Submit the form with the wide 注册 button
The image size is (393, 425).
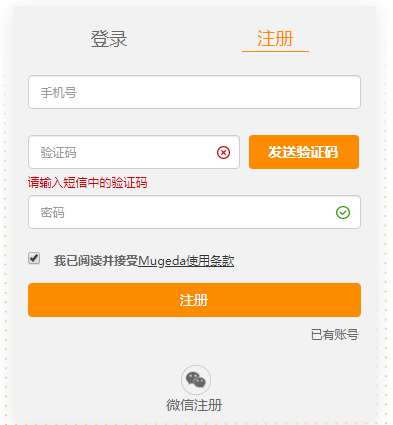194,300
